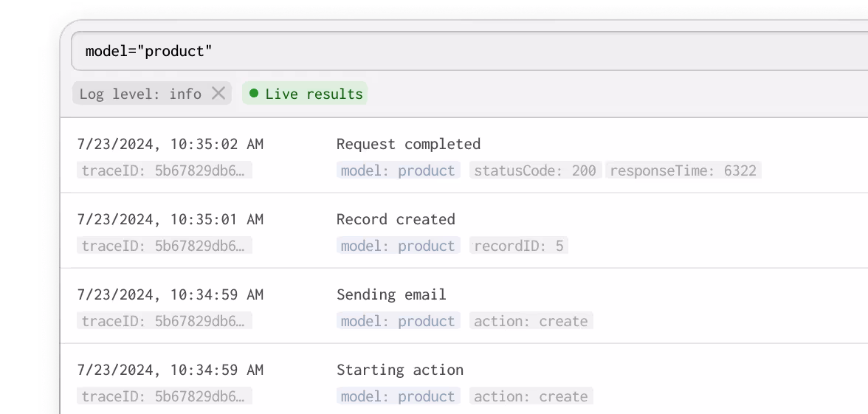Select the Starting action log message
Image resolution: width=868 pixels, height=414 pixels.
click(x=400, y=370)
